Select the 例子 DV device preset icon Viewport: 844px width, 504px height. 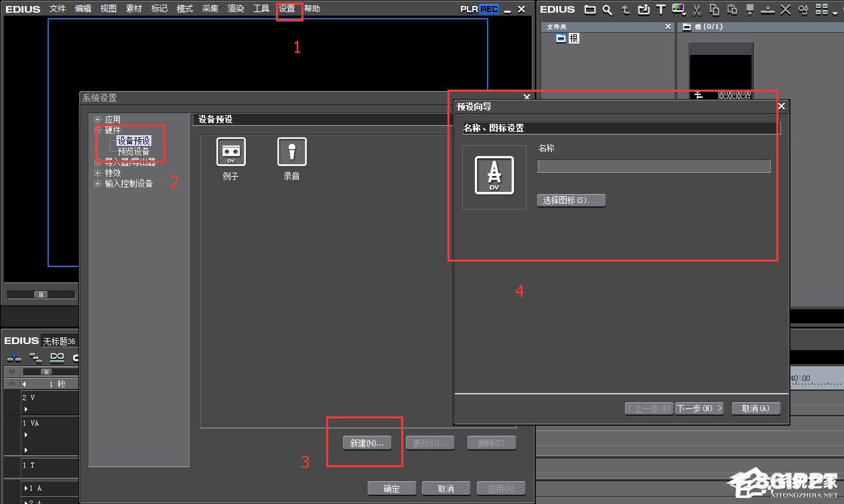pos(230,152)
